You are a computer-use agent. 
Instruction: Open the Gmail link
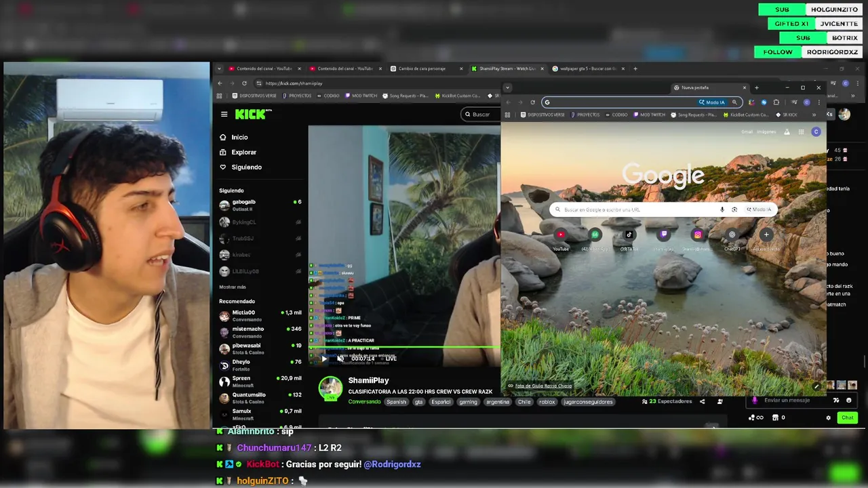tap(747, 132)
